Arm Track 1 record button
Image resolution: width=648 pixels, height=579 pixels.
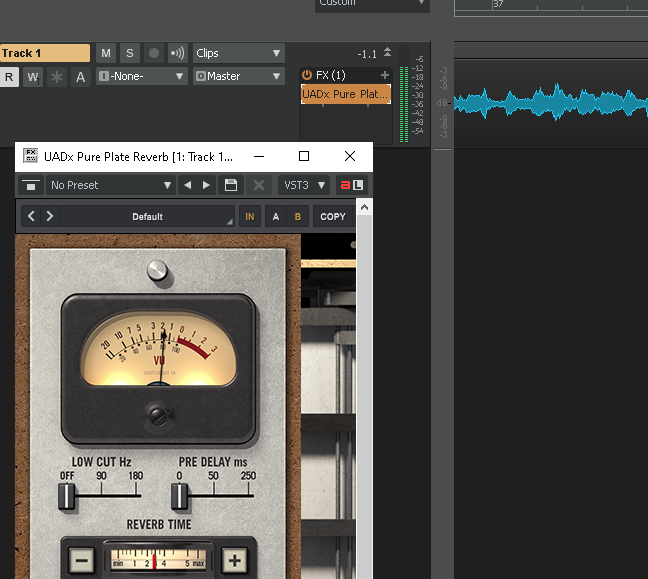[154, 53]
